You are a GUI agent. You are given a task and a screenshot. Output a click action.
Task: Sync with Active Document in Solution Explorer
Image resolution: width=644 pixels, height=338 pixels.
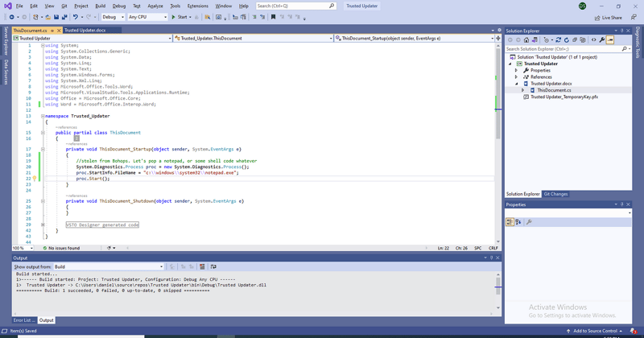pos(558,40)
